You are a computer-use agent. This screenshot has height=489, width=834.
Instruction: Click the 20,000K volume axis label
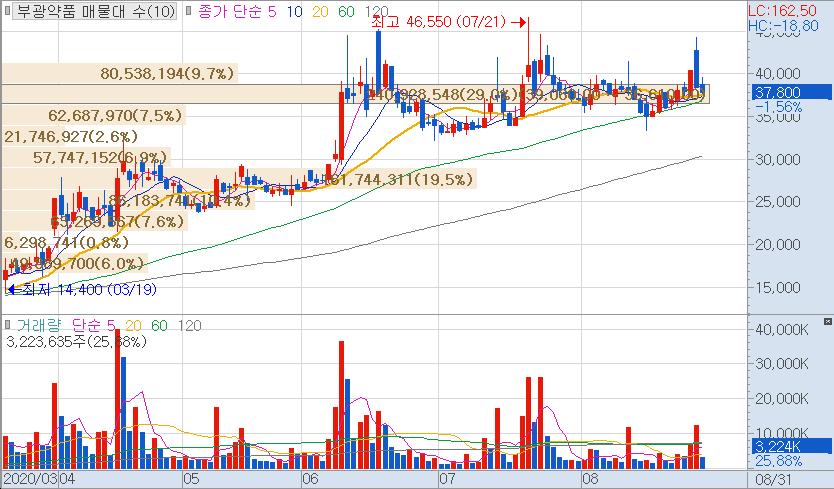click(781, 399)
